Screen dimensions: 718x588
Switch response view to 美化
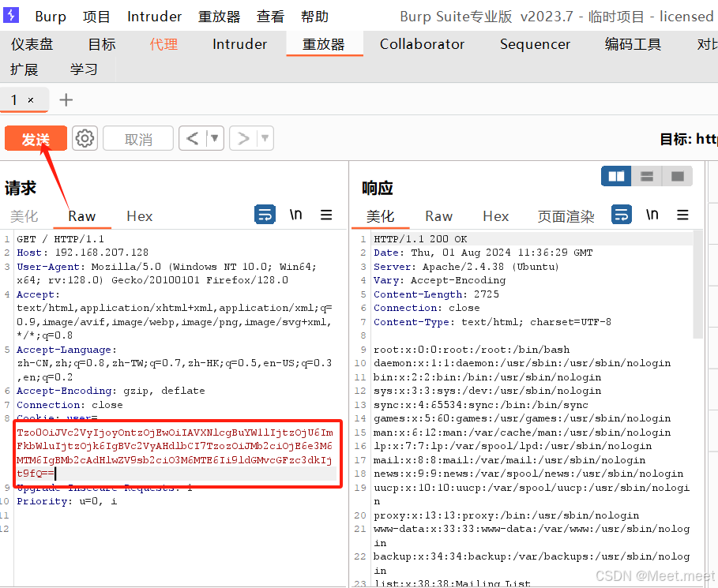(x=380, y=216)
